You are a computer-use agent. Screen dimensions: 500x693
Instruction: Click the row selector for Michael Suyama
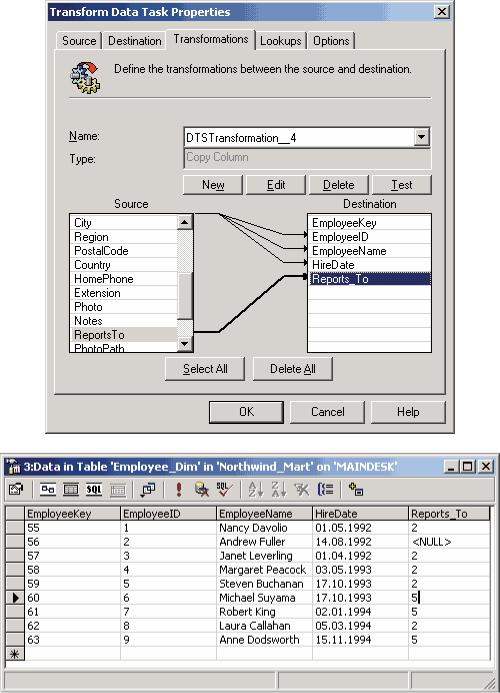coord(15,598)
